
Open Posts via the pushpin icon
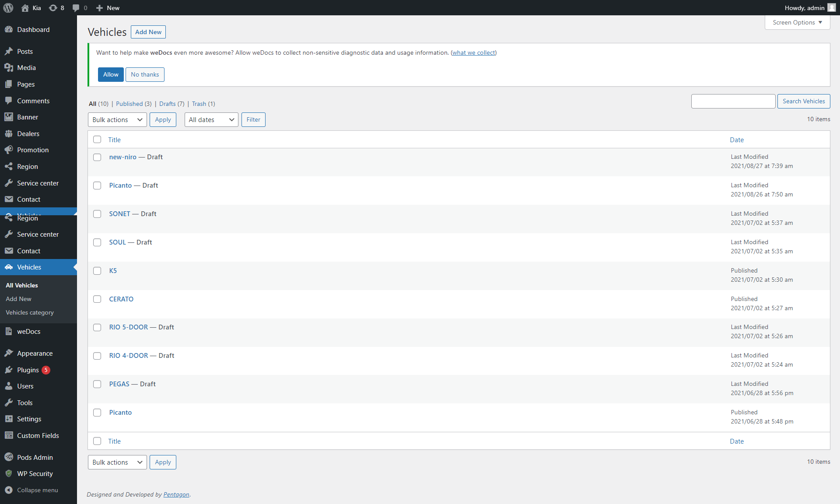[x=9, y=51]
